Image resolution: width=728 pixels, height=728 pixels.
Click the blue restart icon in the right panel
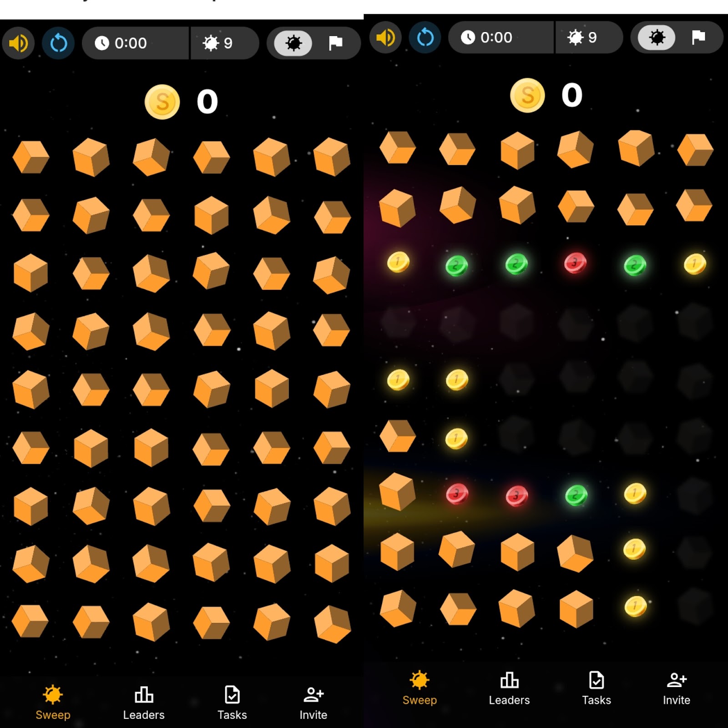tap(425, 37)
